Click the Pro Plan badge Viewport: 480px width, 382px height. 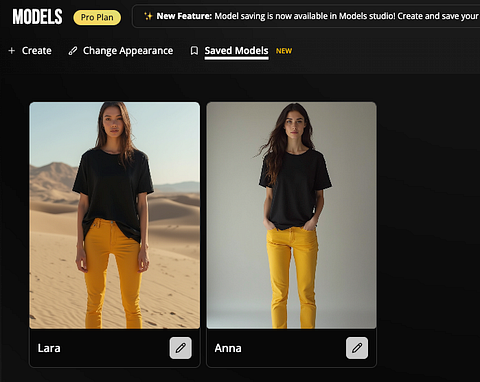tap(97, 17)
